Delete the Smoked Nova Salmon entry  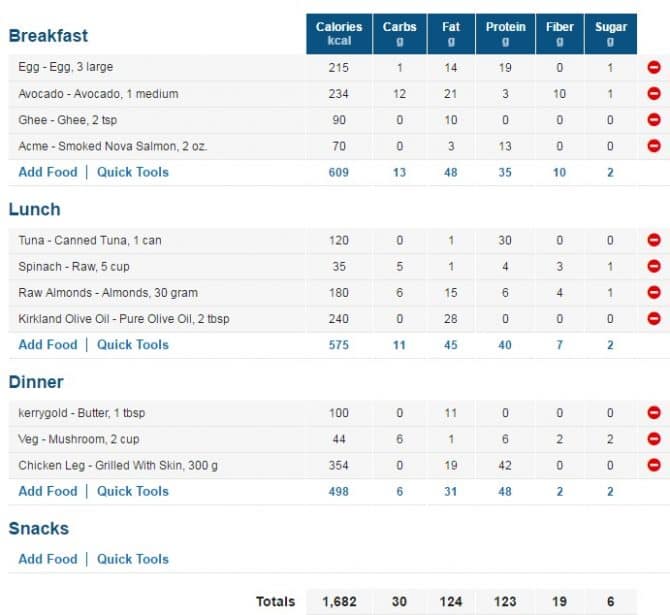654,146
